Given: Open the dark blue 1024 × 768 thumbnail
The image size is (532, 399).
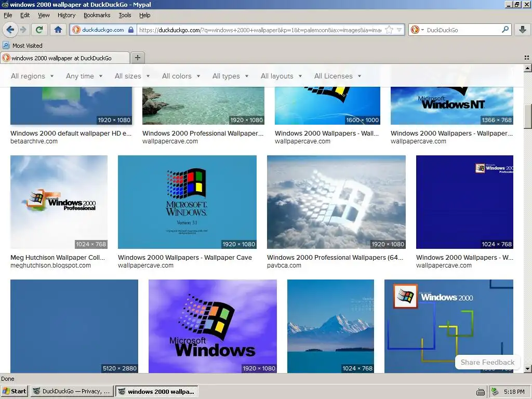Looking at the screenshot, I should pyautogui.click(x=464, y=202).
